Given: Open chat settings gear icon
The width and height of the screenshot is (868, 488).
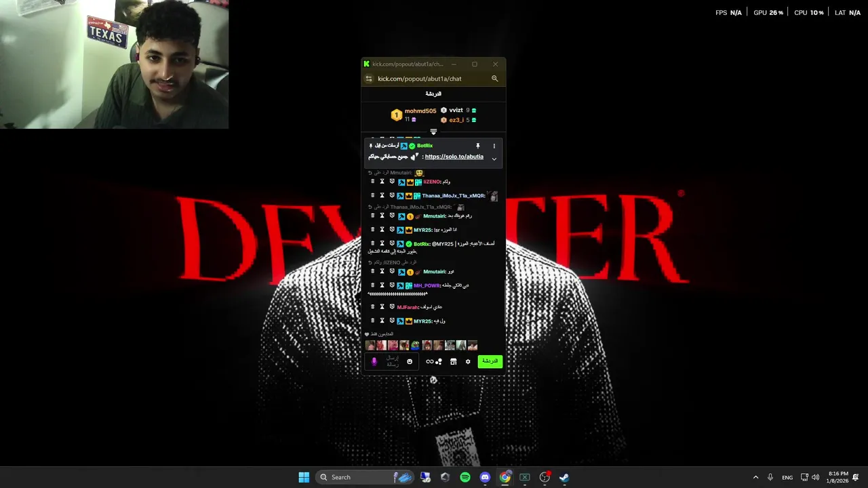Looking at the screenshot, I should 467,362.
